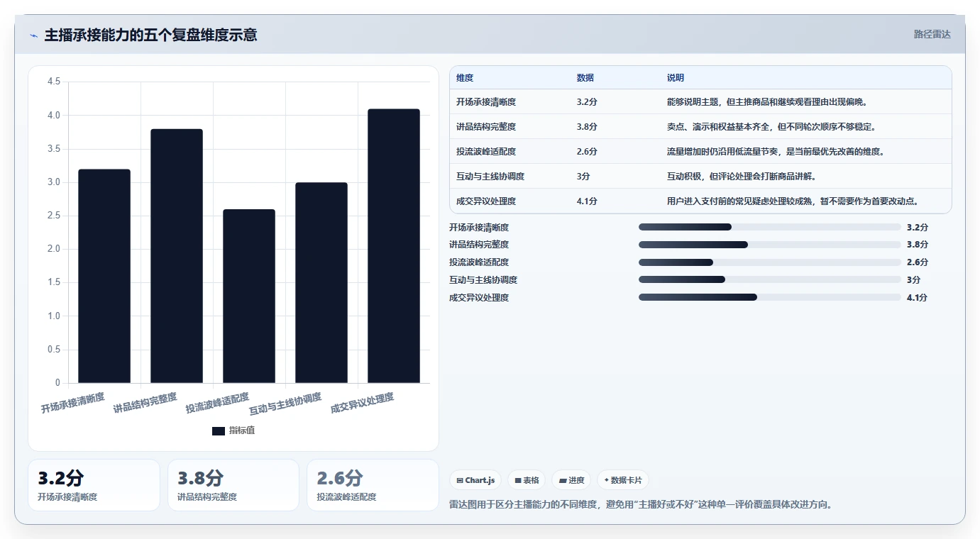The height and width of the screenshot is (539, 980).
Task: Select the 进度 tag chip
Action: coord(571,480)
